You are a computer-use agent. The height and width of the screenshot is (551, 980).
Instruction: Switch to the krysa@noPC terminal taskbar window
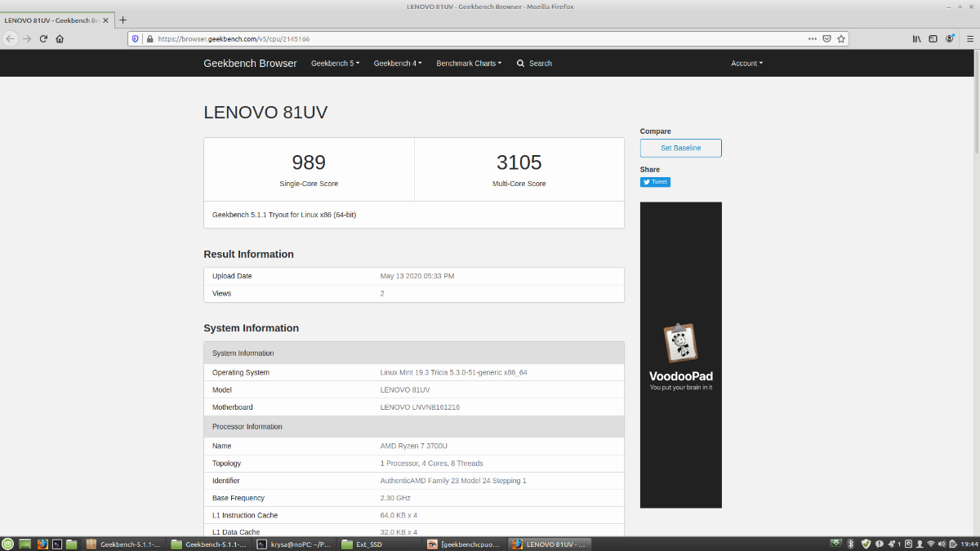pos(292,544)
